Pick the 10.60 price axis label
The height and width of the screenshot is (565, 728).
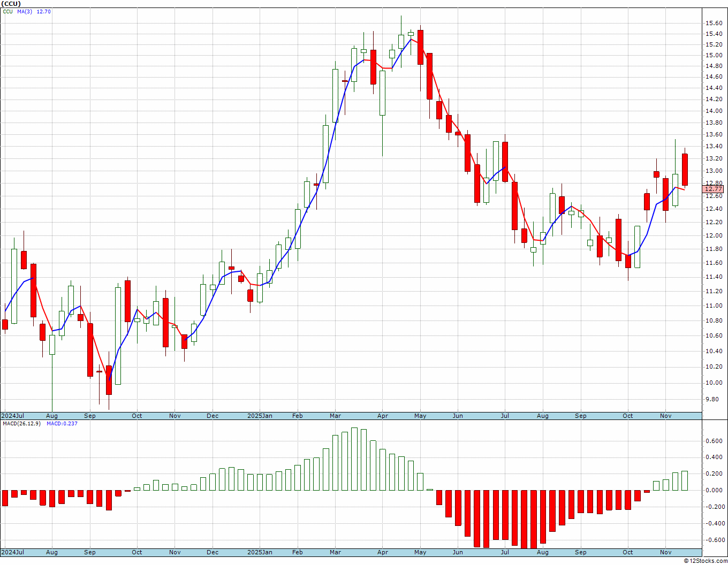(714, 336)
